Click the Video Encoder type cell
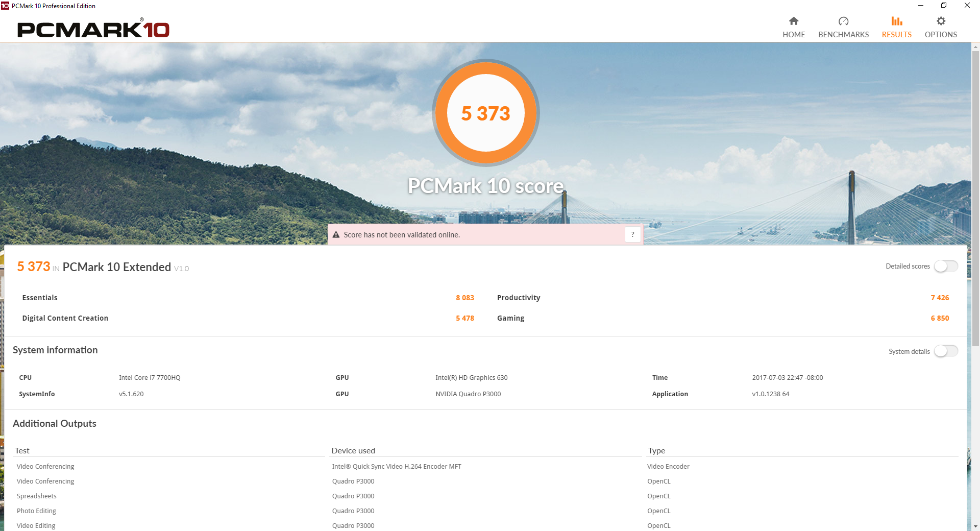The width and height of the screenshot is (980, 531). [x=668, y=467]
